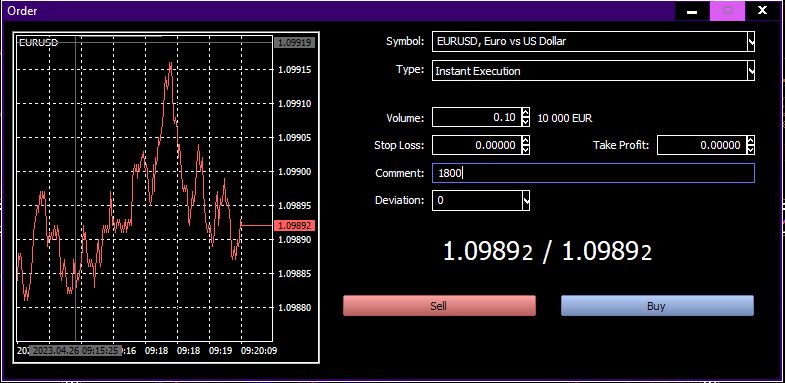
Task: Click the 09:20:09 time axis label
Action: click(259, 350)
